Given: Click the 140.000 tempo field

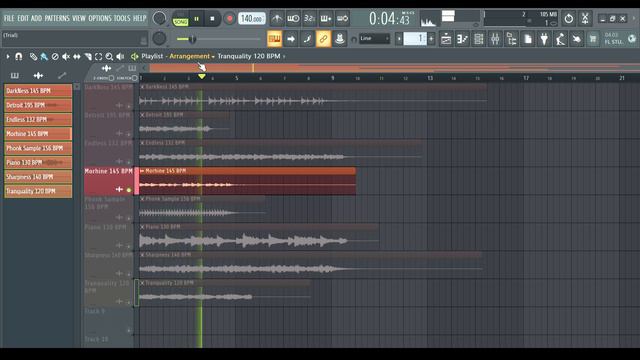Looking at the screenshot, I should 252,18.
